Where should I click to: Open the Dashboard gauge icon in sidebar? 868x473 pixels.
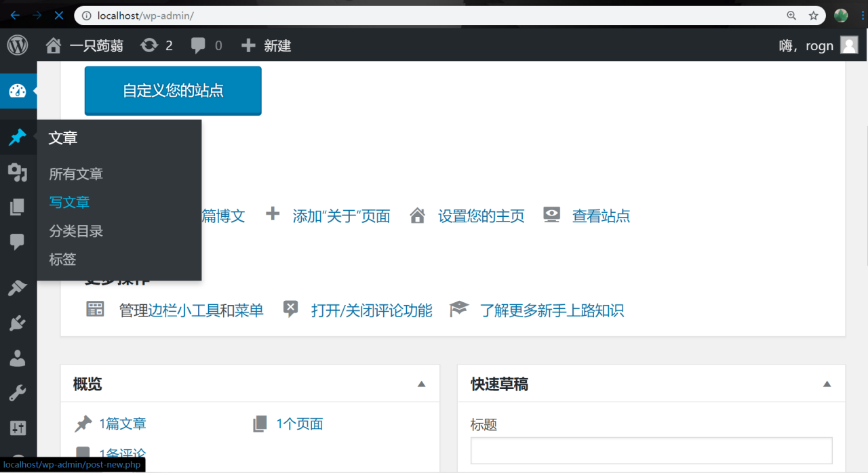(x=18, y=91)
